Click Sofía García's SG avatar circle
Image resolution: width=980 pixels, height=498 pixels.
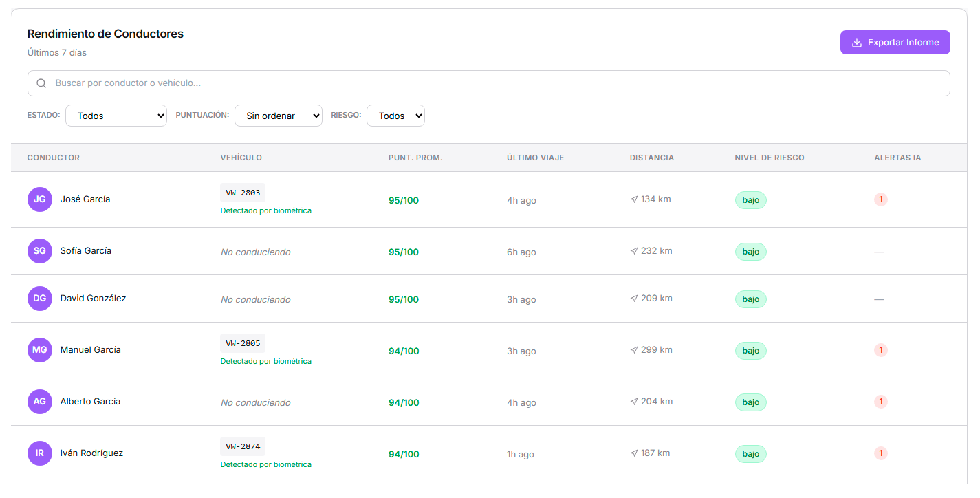pos(40,251)
